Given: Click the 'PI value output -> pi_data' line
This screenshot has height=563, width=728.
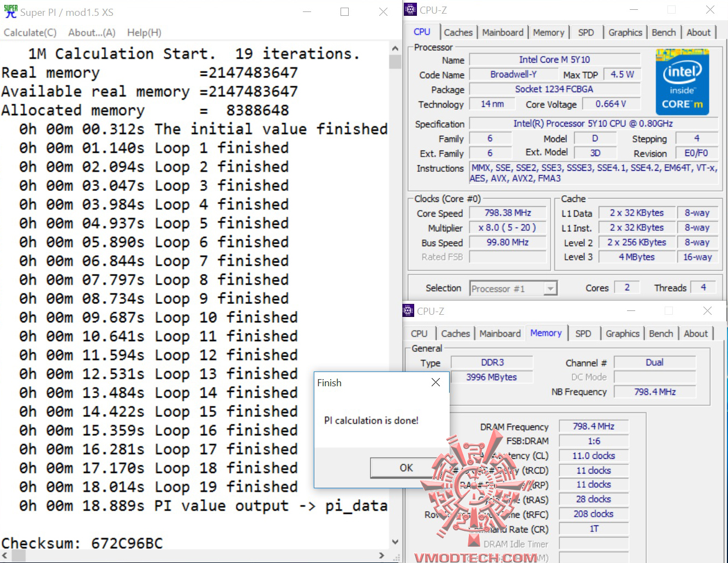Looking at the screenshot, I should (203, 506).
